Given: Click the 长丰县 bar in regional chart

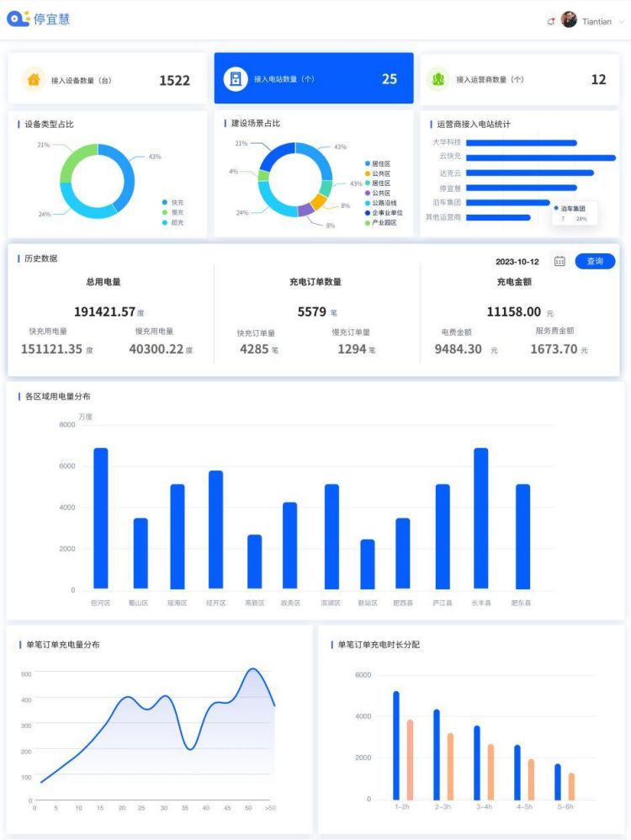Looking at the screenshot, I should tap(480, 518).
